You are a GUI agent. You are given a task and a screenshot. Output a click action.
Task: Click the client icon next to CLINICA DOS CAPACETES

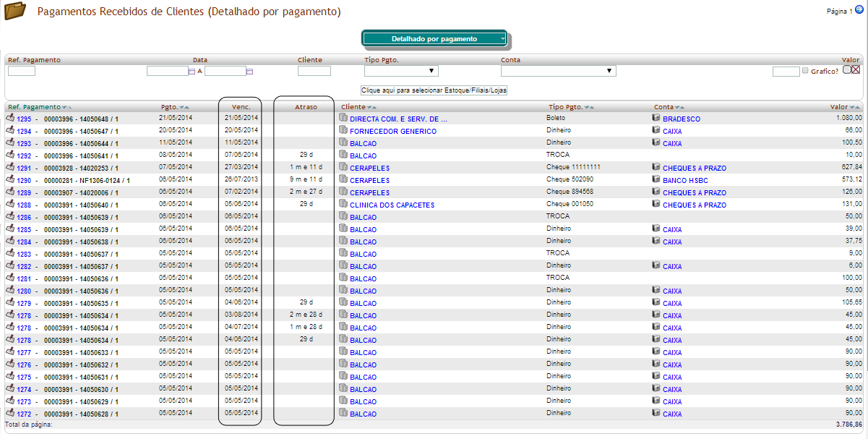pos(343,205)
